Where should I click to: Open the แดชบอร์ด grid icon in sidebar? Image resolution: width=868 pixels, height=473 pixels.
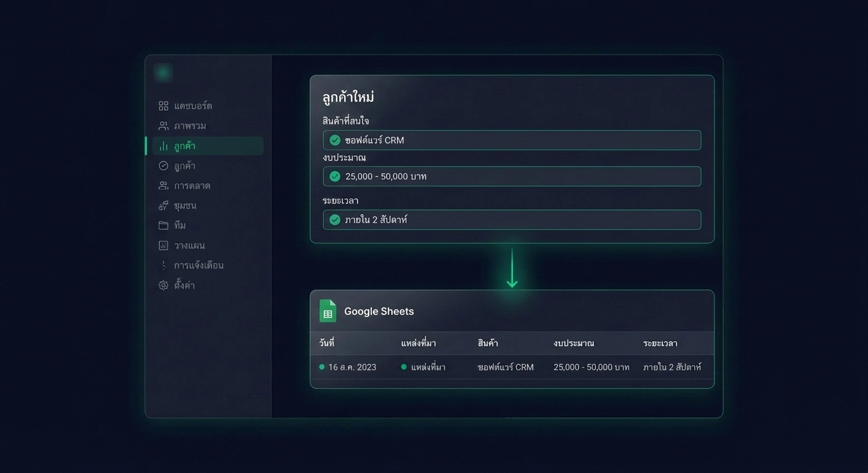coord(163,106)
